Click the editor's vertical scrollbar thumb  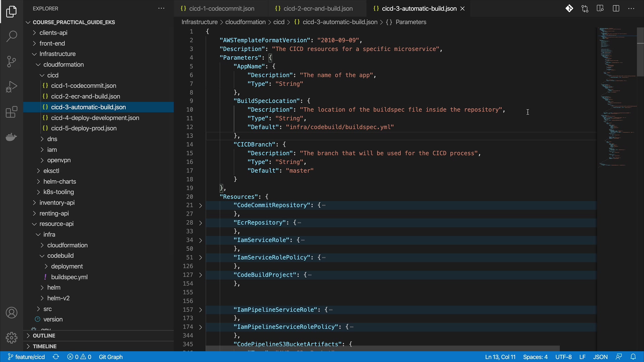pyautogui.click(x=640, y=52)
